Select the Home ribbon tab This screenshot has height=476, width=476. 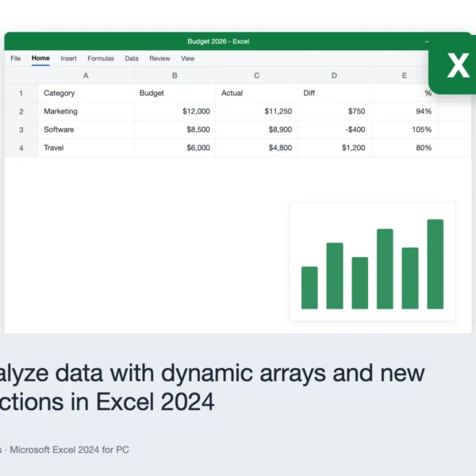coord(40,58)
